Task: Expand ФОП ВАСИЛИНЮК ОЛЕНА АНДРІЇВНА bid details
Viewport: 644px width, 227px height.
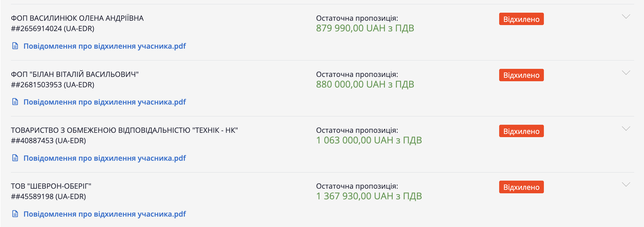Action: [x=626, y=17]
